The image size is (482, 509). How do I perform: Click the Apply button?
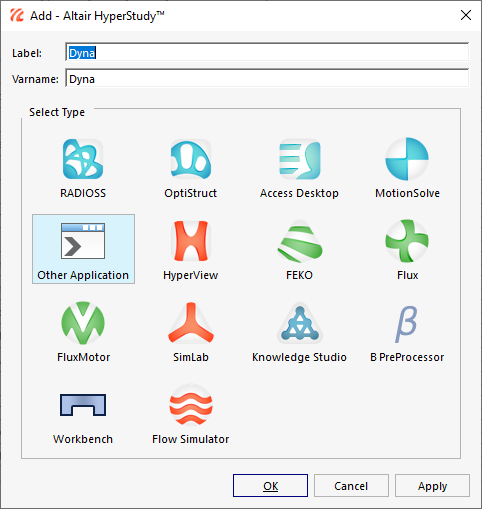click(x=432, y=486)
